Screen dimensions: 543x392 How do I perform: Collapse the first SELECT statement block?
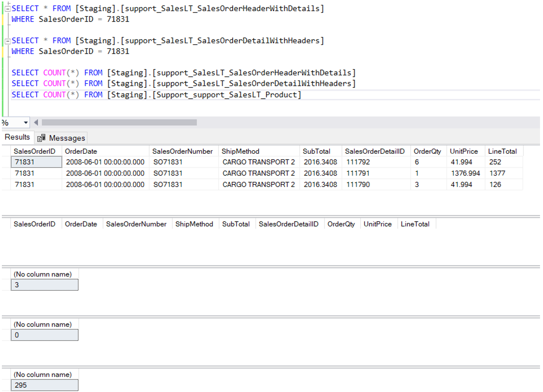pyautogui.click(x=7, y=9)
